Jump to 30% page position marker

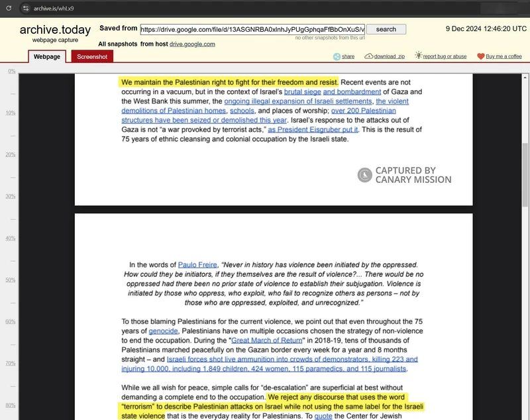point(11,196)
